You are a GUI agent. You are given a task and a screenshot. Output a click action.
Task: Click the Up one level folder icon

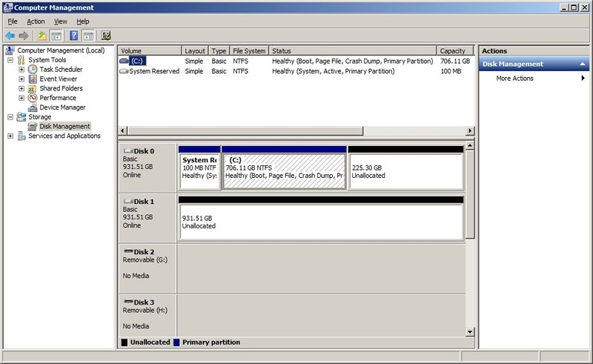point(42,36)
